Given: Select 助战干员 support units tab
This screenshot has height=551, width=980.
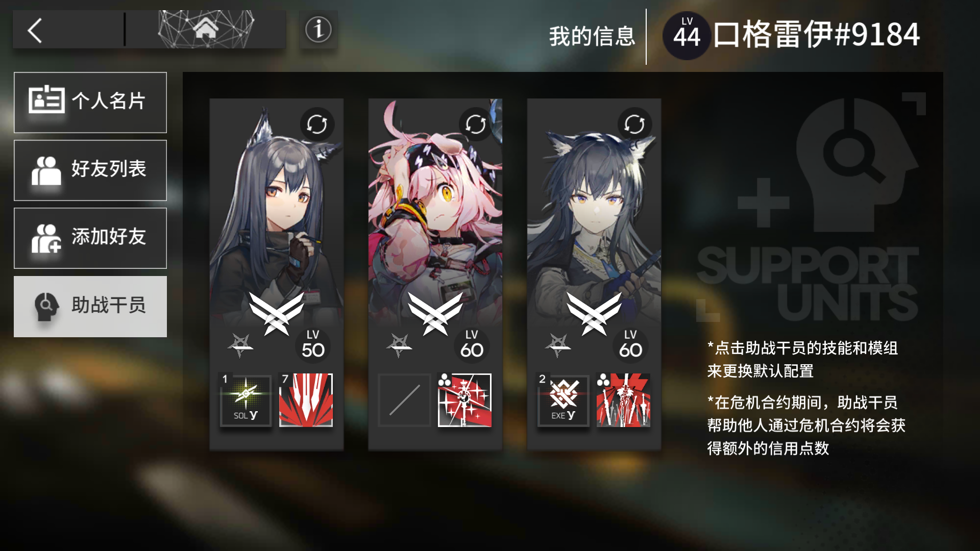Looking at the screenshot, I should point(90,307).
